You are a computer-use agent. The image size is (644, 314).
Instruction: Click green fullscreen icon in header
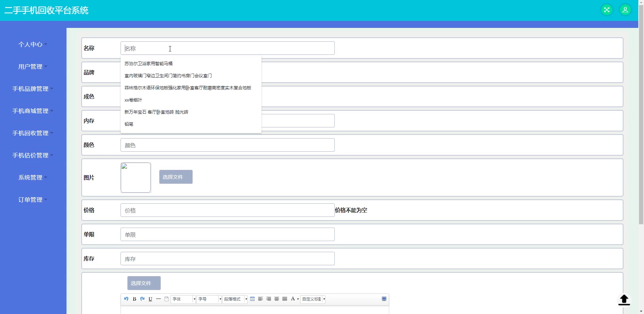pos(607,10)
